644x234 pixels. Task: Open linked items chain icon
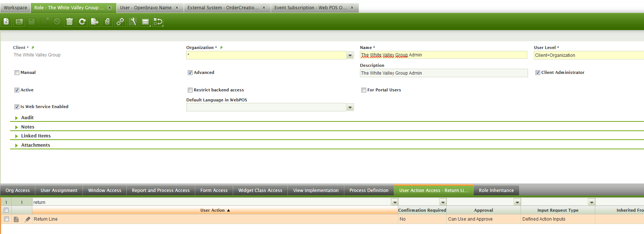point(120,22)
